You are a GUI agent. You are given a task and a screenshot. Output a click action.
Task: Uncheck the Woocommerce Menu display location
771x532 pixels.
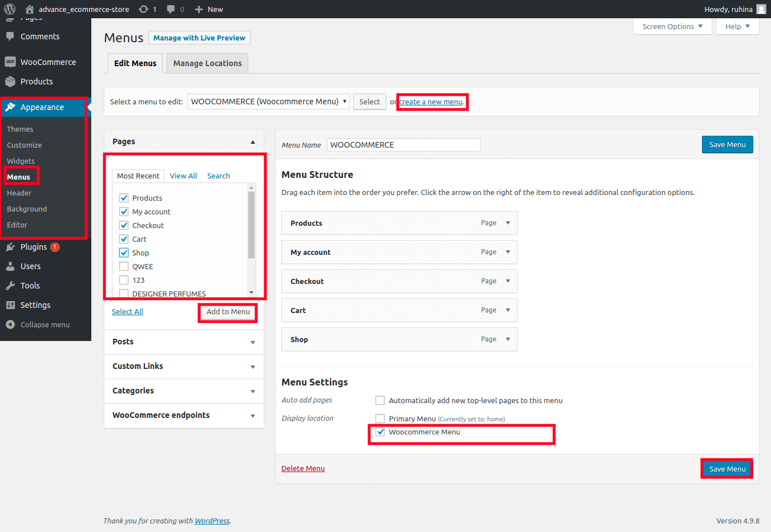[381, 432]
